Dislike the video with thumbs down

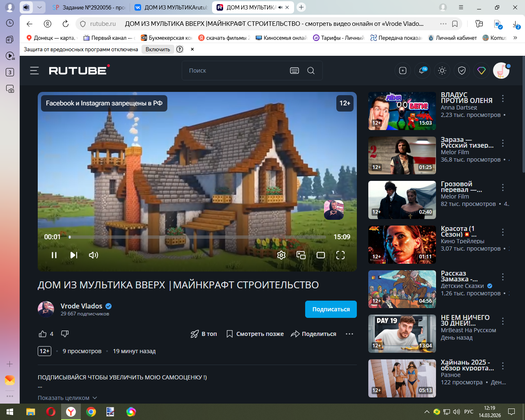point(65,334)
